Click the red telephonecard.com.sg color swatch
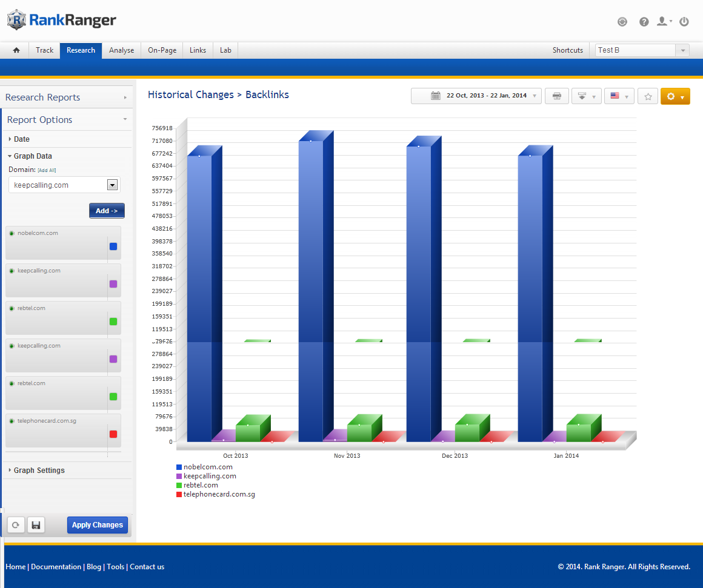Image resolution: width=703 pixels, height=588 pixels. pyautogui.click(x=113, y=434)
